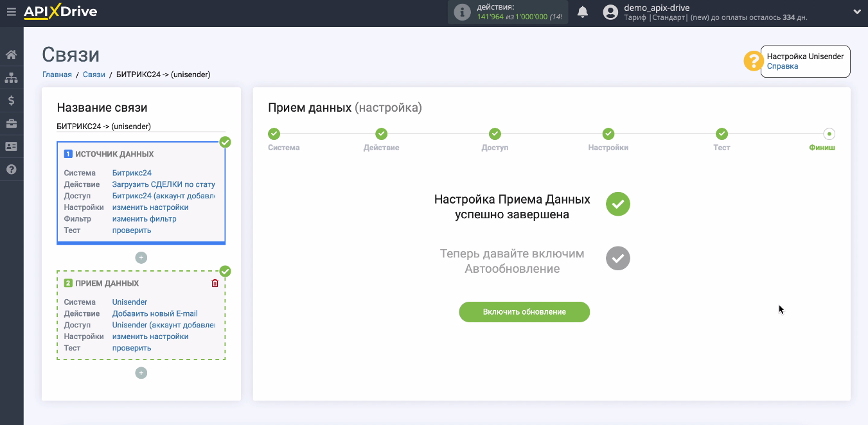Open Загрузить СДЕЛКИ action link
The height and width of the screenshot is (425, 868).
coord(164,184)
